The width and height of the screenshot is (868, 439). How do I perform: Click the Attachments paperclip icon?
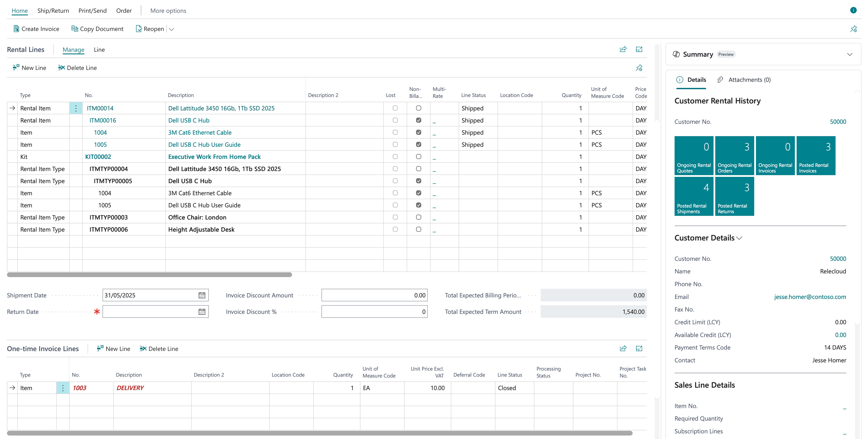coord(720,80)
